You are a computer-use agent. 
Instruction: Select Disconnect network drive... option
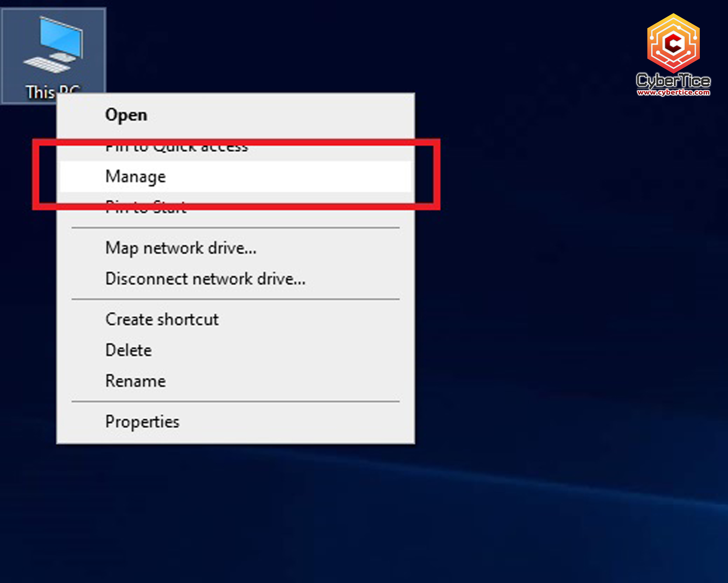tap(205, 279)
